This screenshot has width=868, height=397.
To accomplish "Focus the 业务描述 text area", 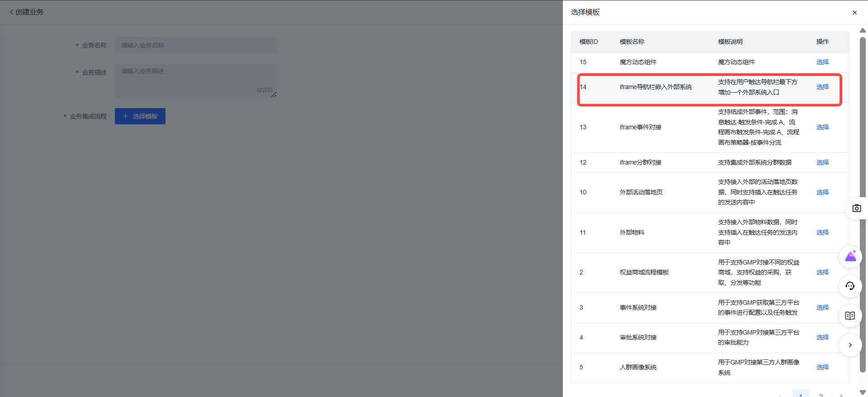I will [196, 81].
